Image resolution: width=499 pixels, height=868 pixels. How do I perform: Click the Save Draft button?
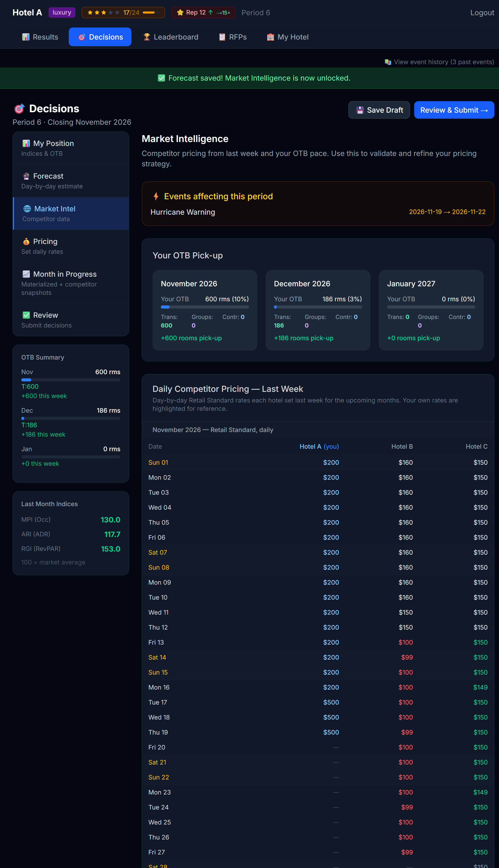coord(379,110)
